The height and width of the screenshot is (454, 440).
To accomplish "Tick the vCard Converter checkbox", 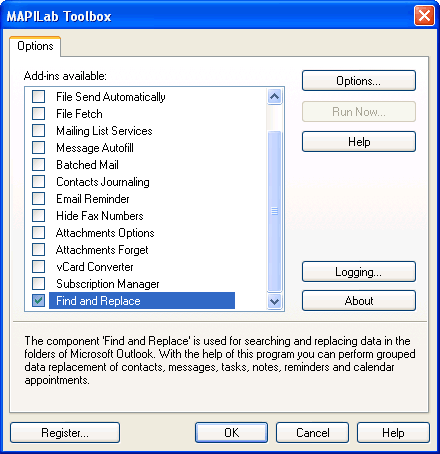I will pyautogui.click(x=38, y=267).
